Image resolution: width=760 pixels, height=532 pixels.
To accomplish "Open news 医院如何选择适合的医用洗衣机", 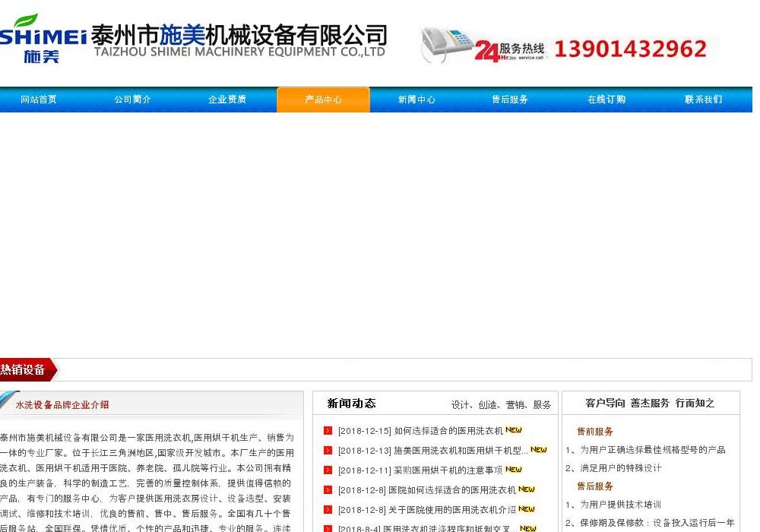I will click(426, 490).
